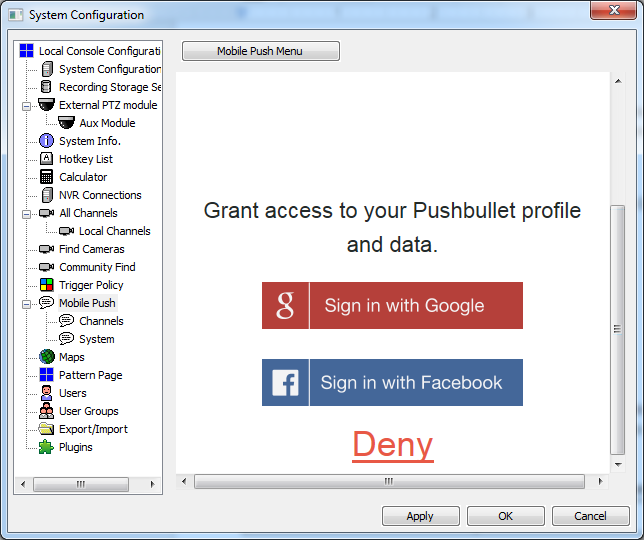Select the 'System Info.' tree entry
Viewport: 644px width, 540px height.
[x=90, y=141]
